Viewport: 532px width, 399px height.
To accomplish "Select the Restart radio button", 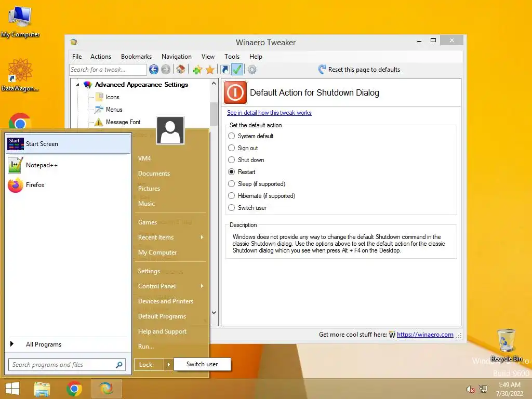I will coord(231,171).
